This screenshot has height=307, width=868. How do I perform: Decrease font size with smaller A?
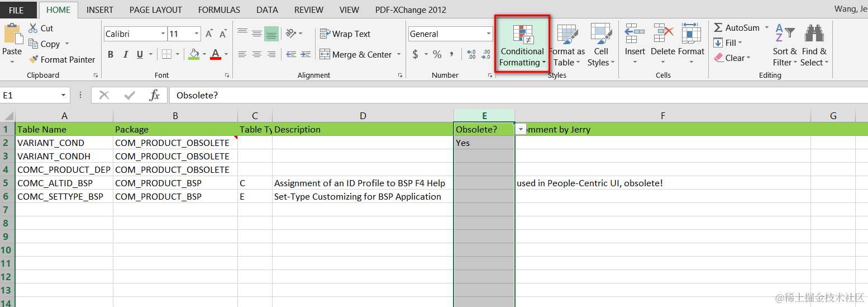click(223, 34)
